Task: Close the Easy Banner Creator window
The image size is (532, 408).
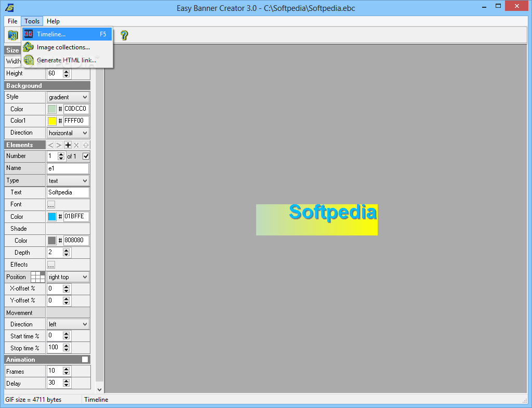Action: click(517, 6)
